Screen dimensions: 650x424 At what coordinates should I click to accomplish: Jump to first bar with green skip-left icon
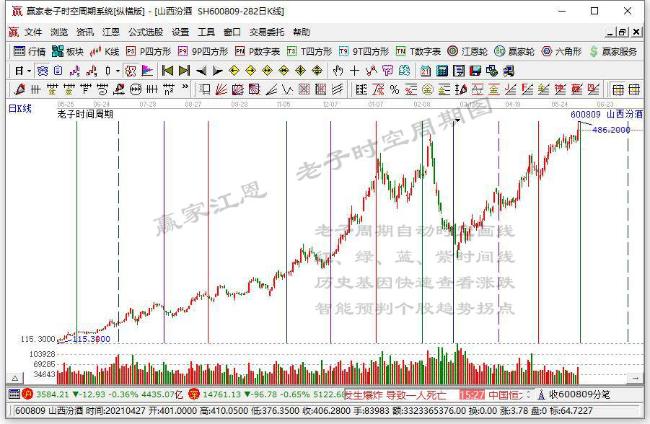click(167, 71)
